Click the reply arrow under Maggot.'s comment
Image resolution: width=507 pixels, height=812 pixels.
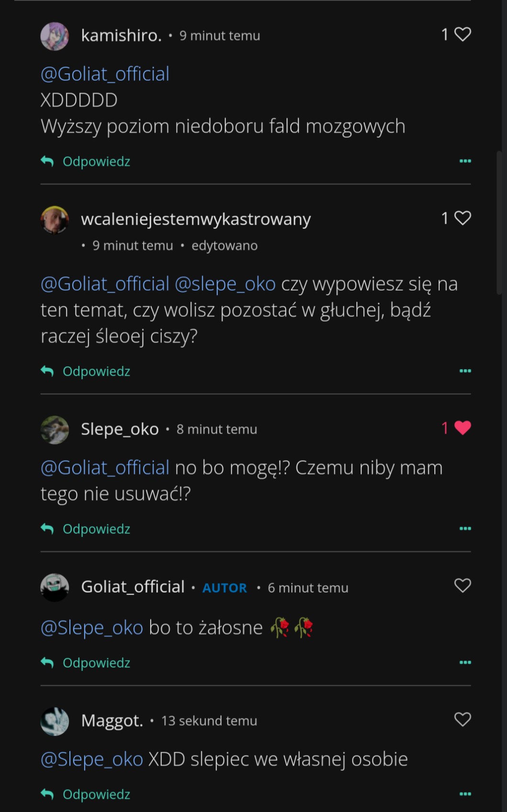[x=47, y=794]
